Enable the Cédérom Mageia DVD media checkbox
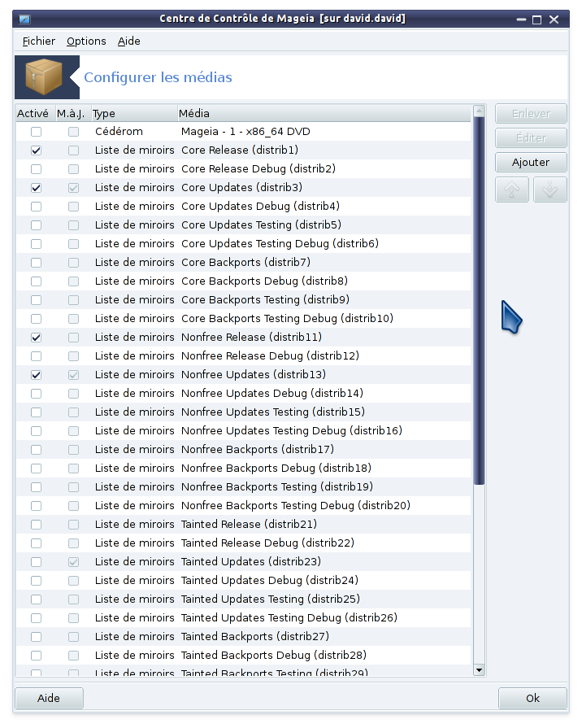This screenshot has width=582, height=728. click(37, 132)
